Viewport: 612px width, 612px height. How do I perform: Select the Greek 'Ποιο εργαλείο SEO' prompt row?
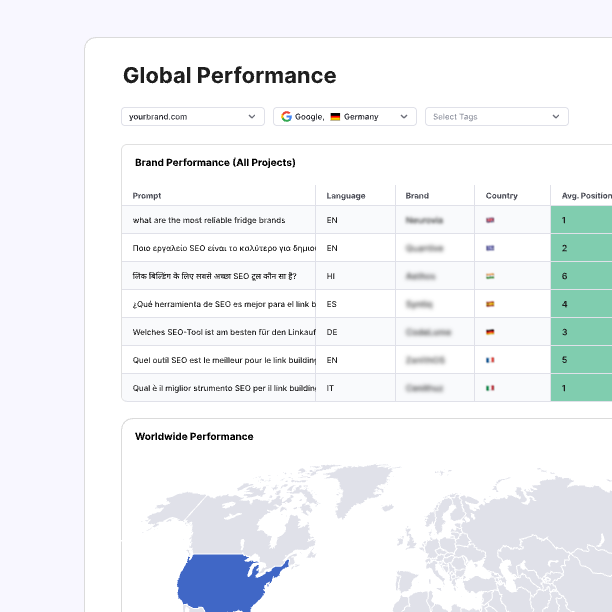point(224,248)
